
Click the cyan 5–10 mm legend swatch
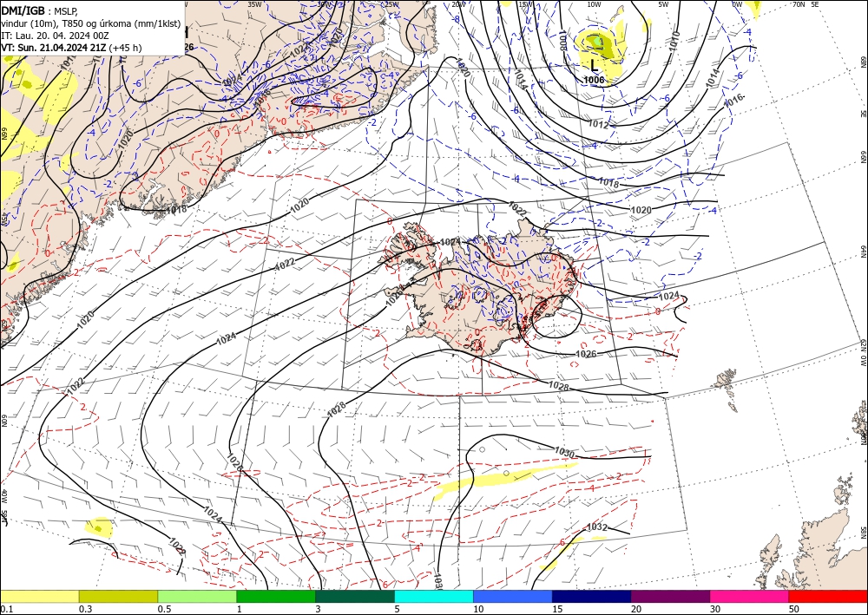click(x=434, y=596)
